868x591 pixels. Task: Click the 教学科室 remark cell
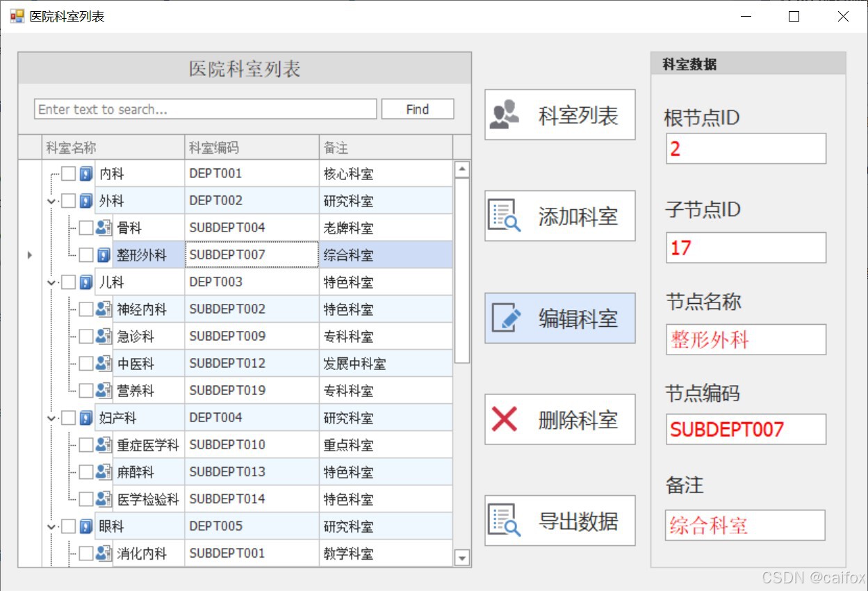[386, 553]
